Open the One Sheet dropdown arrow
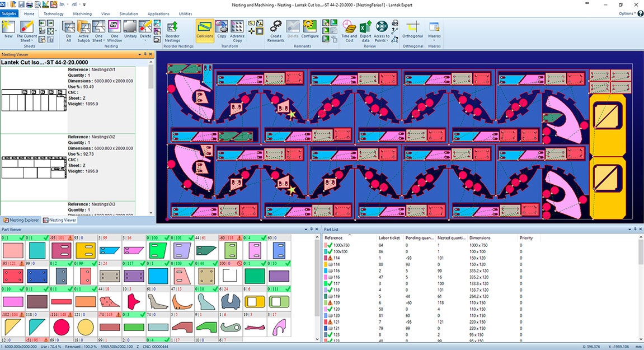Image resolution: width=644 pixels, height=350 pixels. [x=104, y=41]
